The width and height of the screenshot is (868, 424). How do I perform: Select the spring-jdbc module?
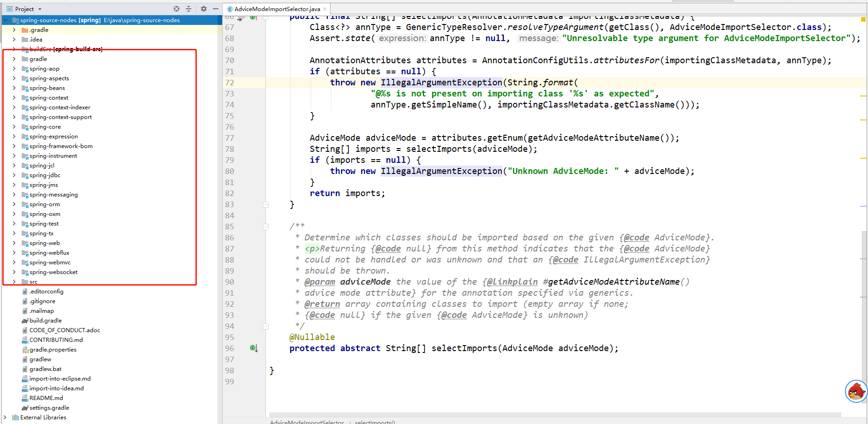pos(45,175)
